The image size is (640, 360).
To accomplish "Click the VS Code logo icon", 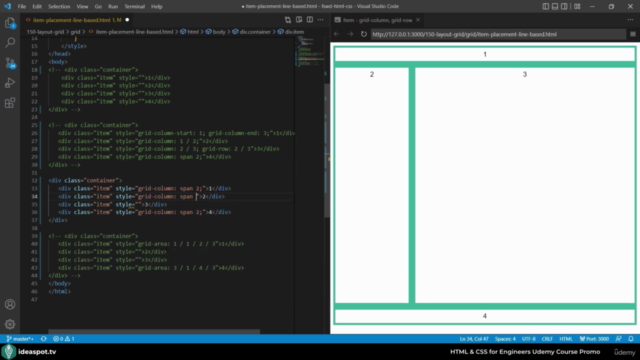I will [x=8, y=7].
